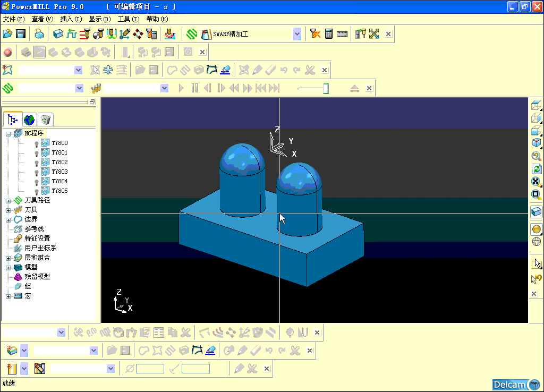Screen dimensions: 544x392
Task: Toggle light bulb for TY803
Action: coord(37,172)
